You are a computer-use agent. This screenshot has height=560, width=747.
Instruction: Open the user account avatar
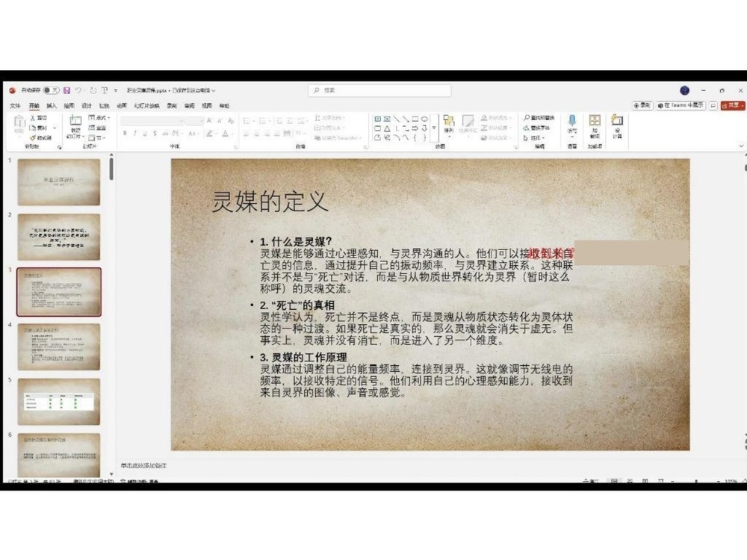684,90
